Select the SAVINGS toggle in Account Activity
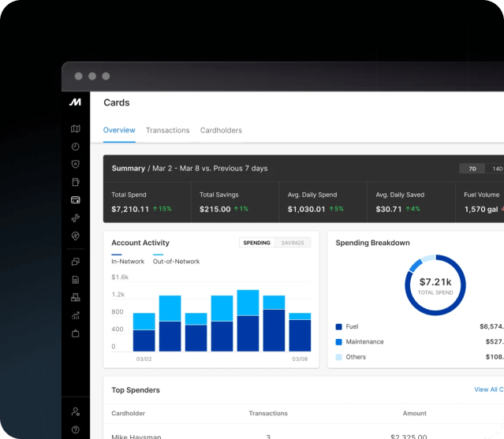The width and height of the screenshot is (504, 439). click(293, 243)
